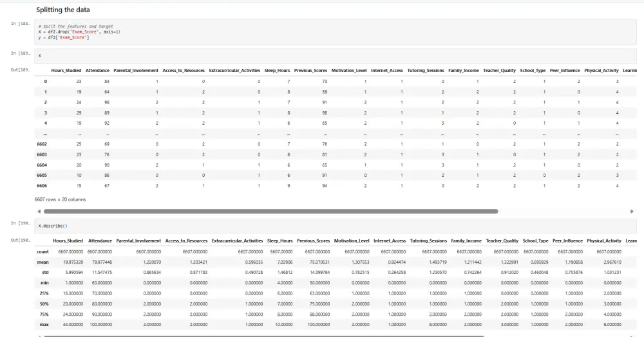Click Physical_Activity header in the first X table

601,71
